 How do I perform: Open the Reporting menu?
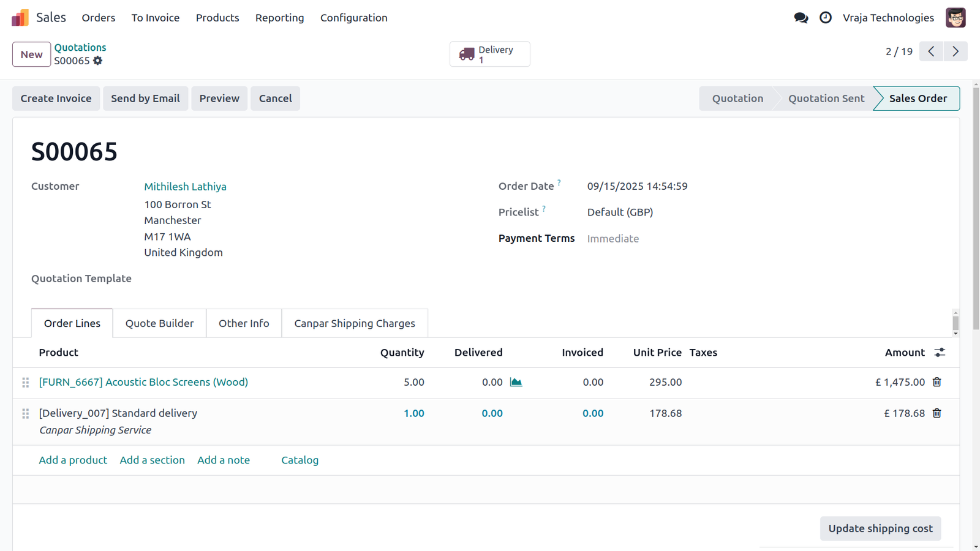coord(279,18)
